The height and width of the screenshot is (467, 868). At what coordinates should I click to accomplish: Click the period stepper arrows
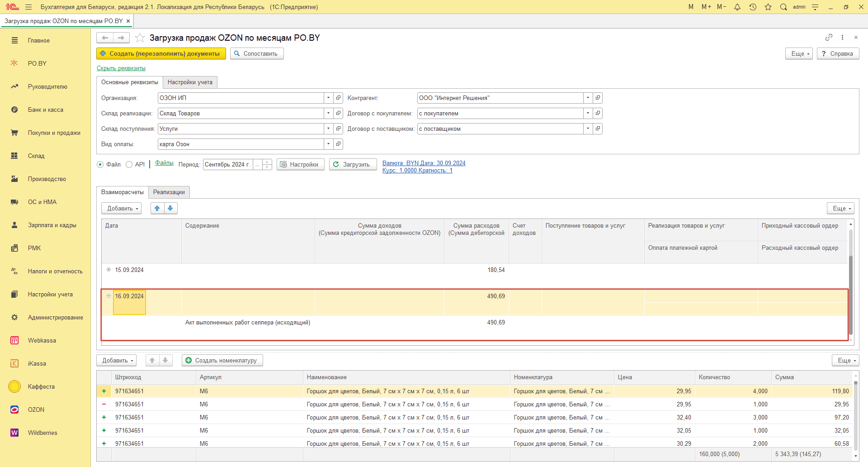[x=267, y=164]
